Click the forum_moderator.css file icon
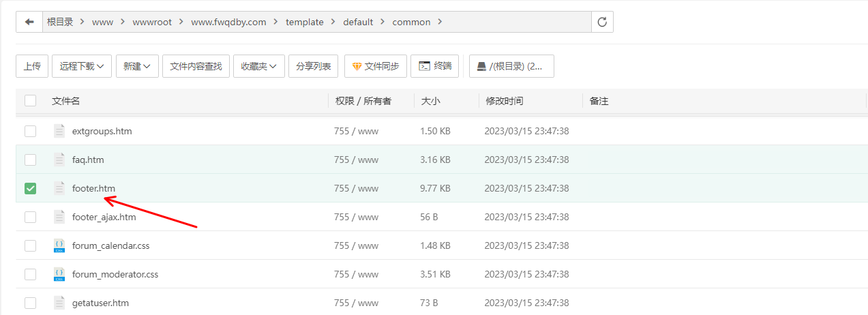 click(x=59, y=274)
